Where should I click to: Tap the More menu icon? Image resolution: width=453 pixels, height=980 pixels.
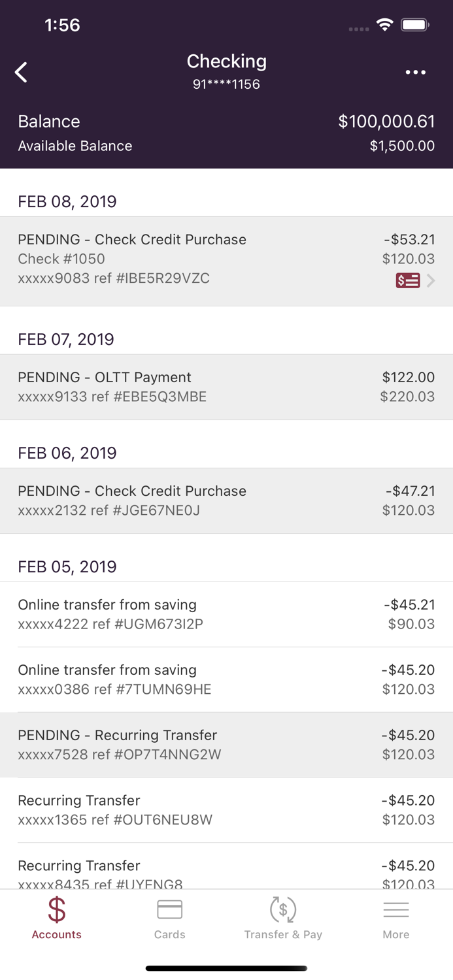tap(396, 908)
